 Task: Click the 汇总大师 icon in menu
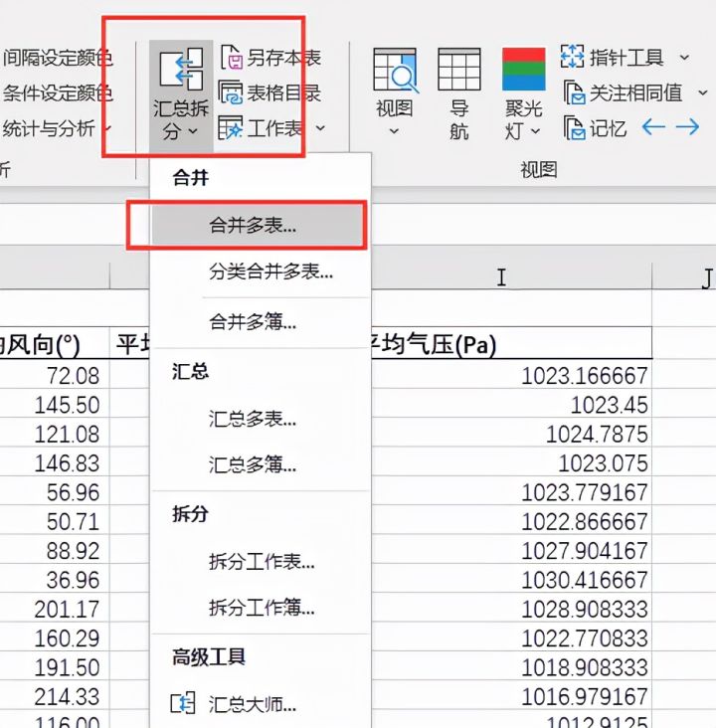point(183,703)
